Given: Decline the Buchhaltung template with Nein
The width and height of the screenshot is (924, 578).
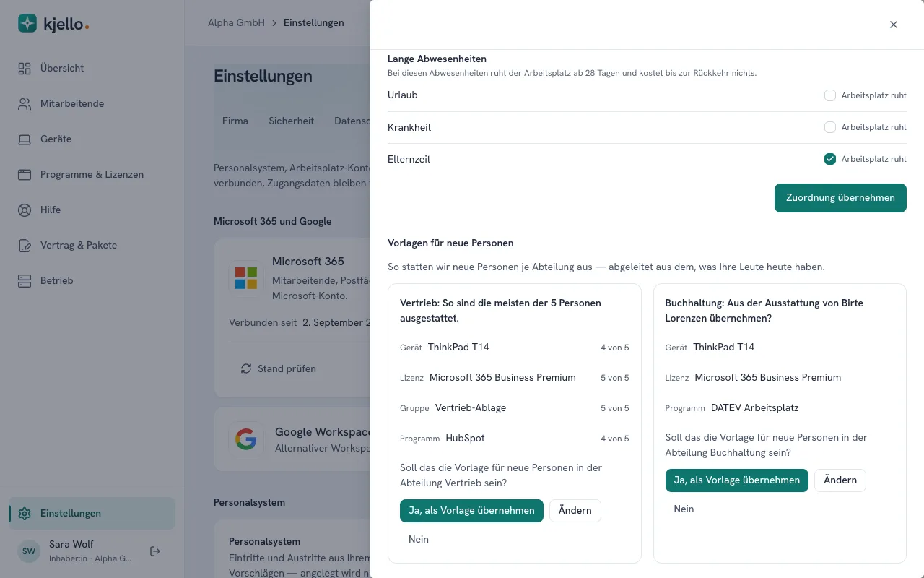Looking at the screenshot, I should 684,509.
